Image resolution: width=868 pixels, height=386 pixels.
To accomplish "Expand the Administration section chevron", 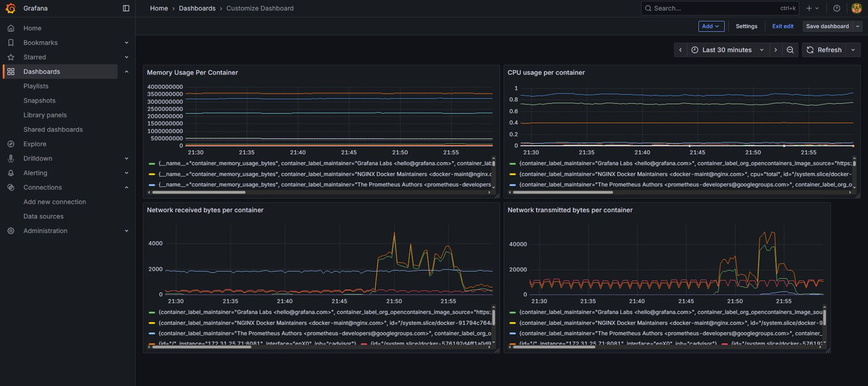I will click(126, 231).
